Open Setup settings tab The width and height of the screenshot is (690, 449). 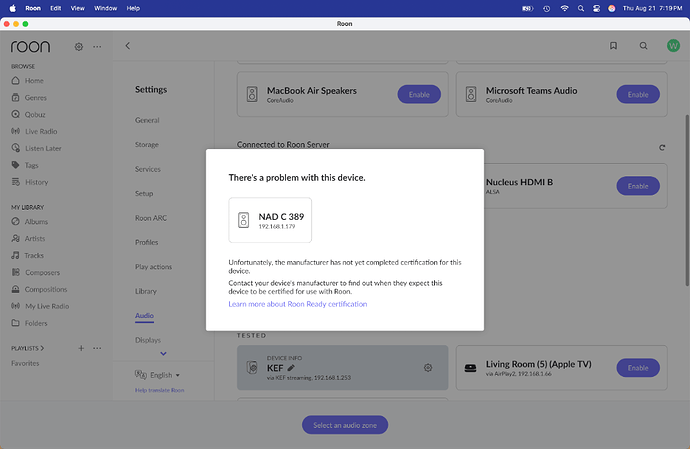point(144,193)
